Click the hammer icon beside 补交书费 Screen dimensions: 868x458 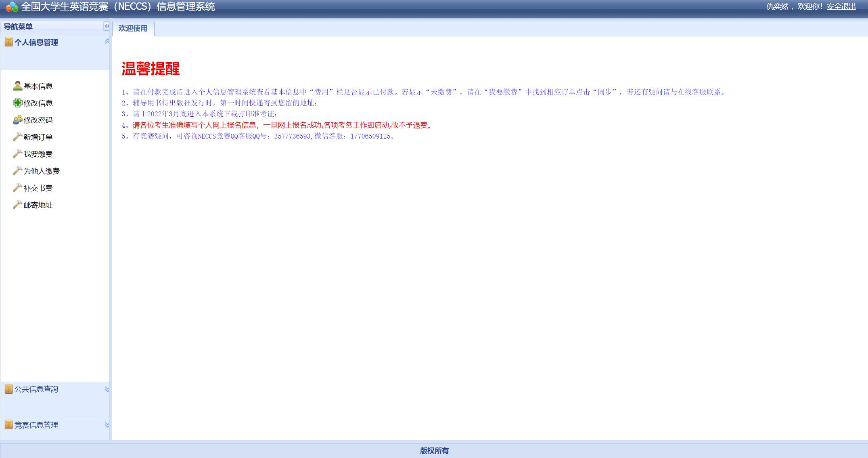pos(17,187)
